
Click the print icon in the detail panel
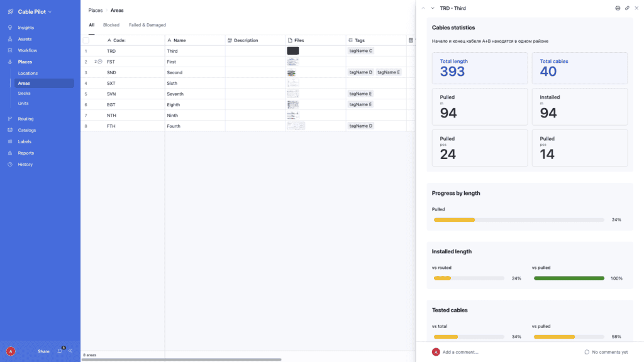pos(618,8)
